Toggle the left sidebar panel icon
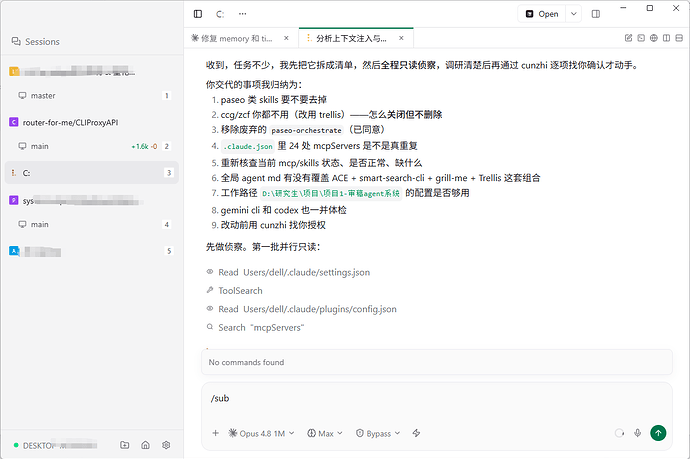 tap(198, 14)
